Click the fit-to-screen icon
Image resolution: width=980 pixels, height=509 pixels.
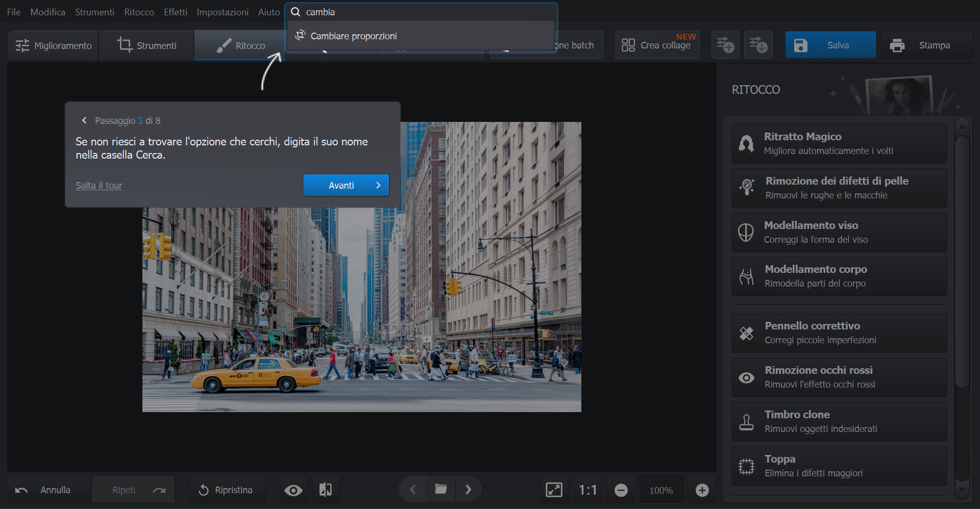click(x=554, y=490)
